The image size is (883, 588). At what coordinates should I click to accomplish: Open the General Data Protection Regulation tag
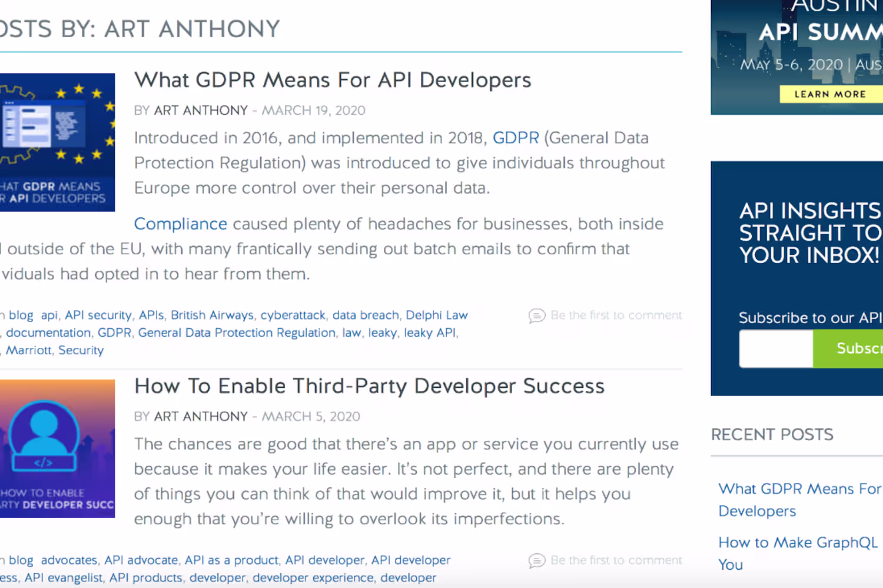(x=237, y=333)
